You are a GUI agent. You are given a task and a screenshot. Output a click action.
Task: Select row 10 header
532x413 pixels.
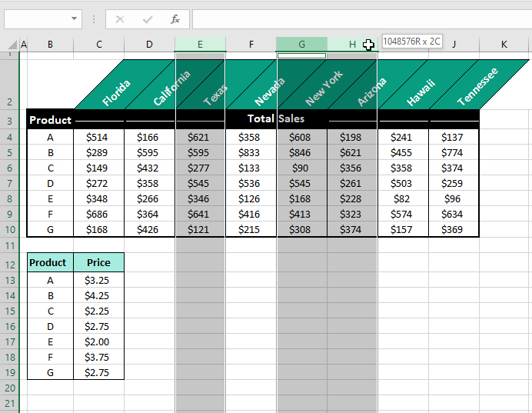9,230
